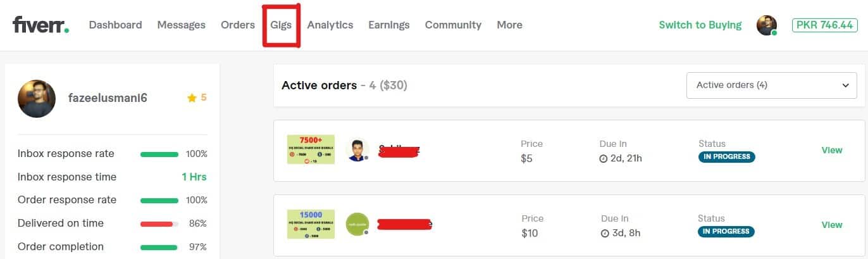Click green buyer avatar on the $10 order
This screenshot has width=868, height=259.
[357, 224]
